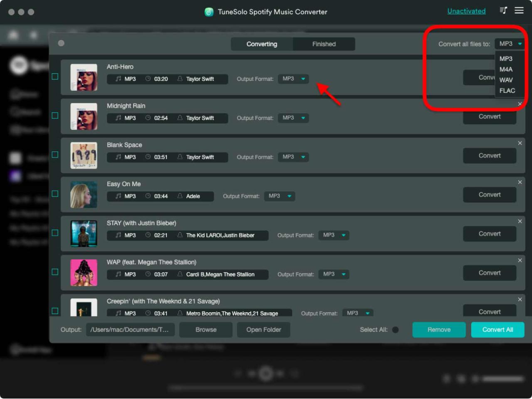Click the artist icon beside Taylor Swift, Anti-Hero
This screenshot has height=399, width=532.
(180, 79)
